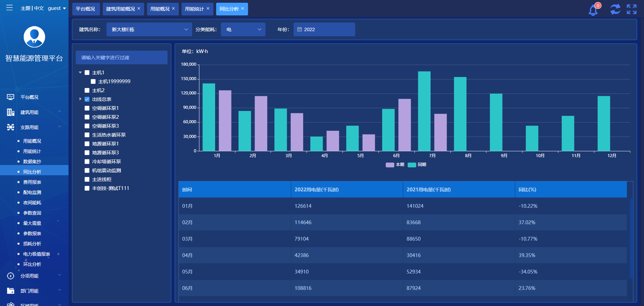Click the guest user link

[x=57, y=8]
